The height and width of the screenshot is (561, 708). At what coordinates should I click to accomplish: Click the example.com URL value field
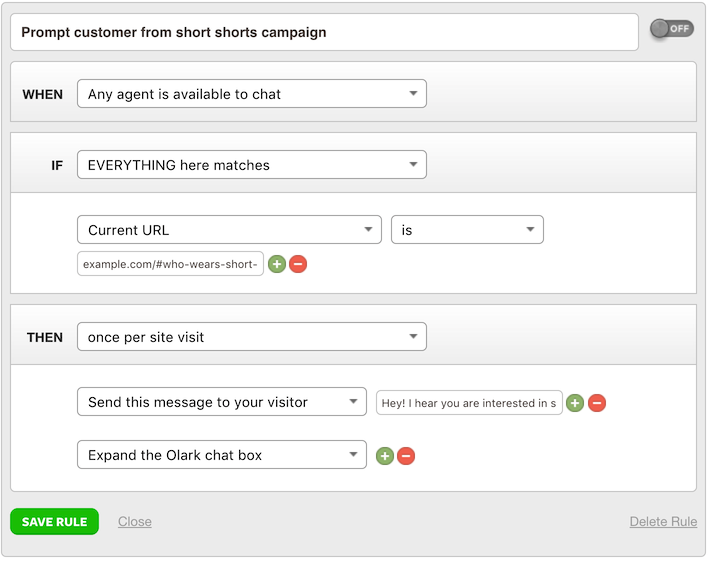170,264
